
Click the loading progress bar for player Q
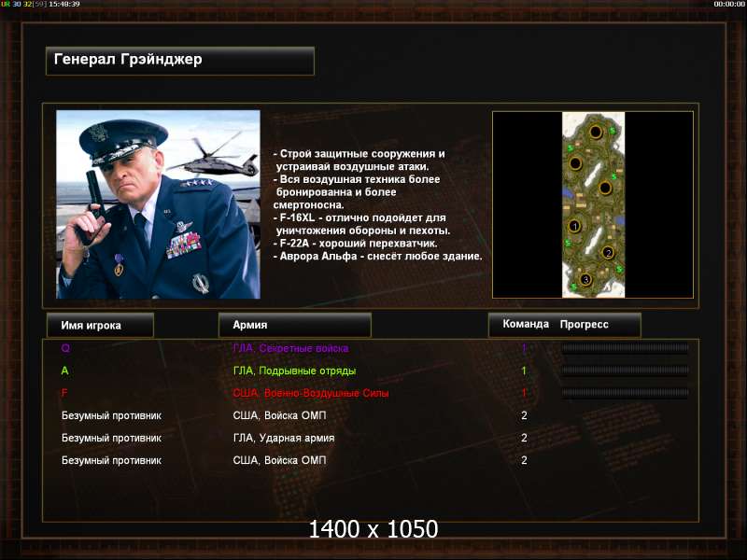pos(625,348)
